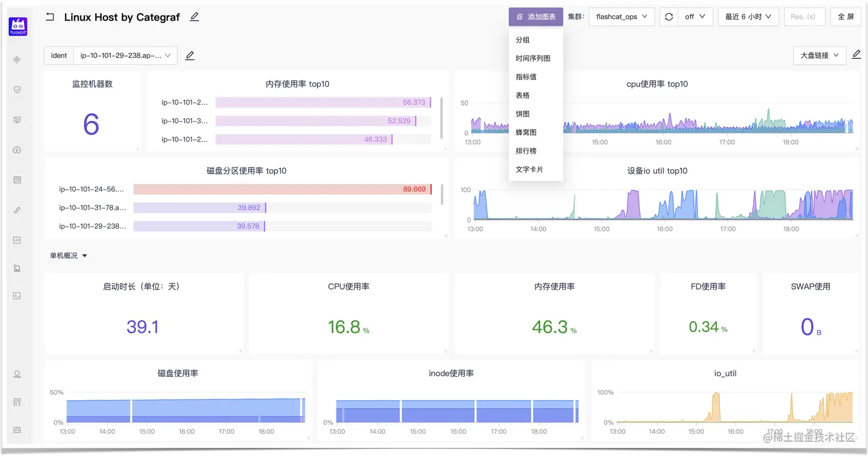Collapse the 单机概况 section
The image size is (868, 456).
[68, 255]
